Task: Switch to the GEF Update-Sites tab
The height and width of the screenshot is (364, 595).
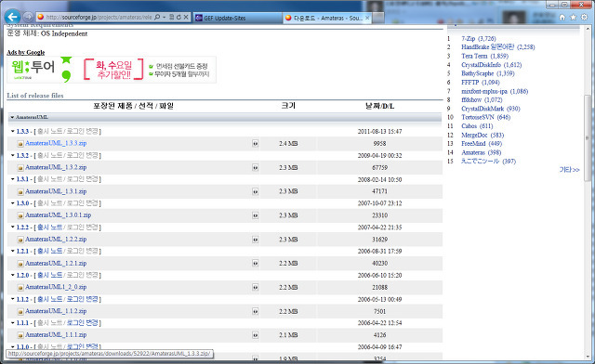Action: [237, 18]
